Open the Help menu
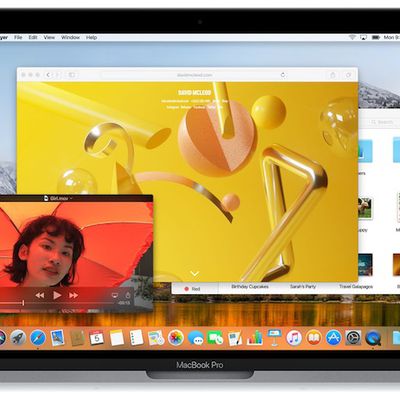The height and width of the screenshot is (400, 400). pos(91,37)
